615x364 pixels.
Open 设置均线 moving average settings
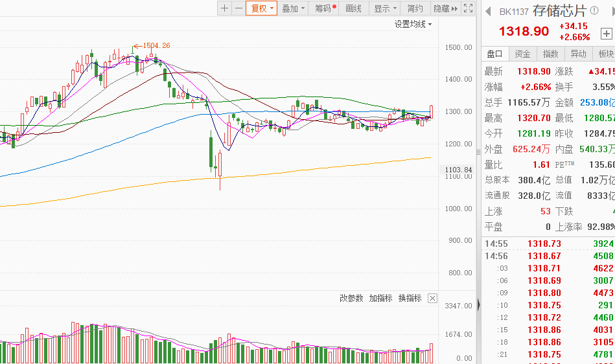(413, 24)
